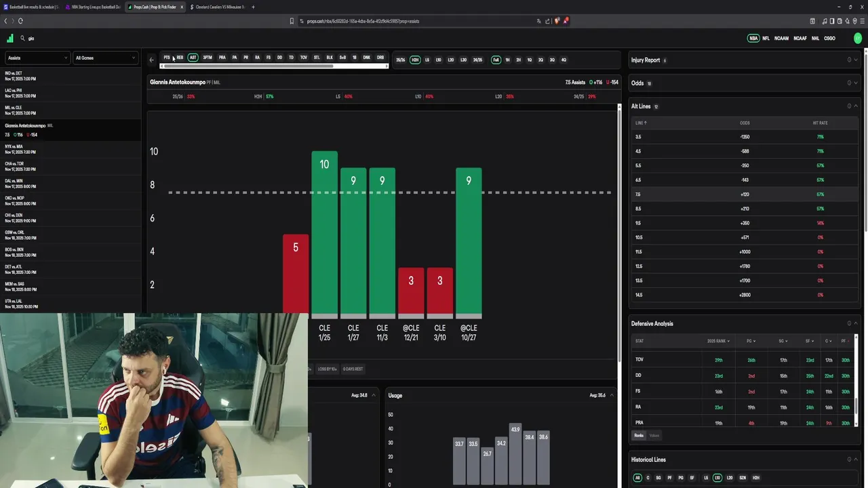Open the browser hamburger menu

862,21
